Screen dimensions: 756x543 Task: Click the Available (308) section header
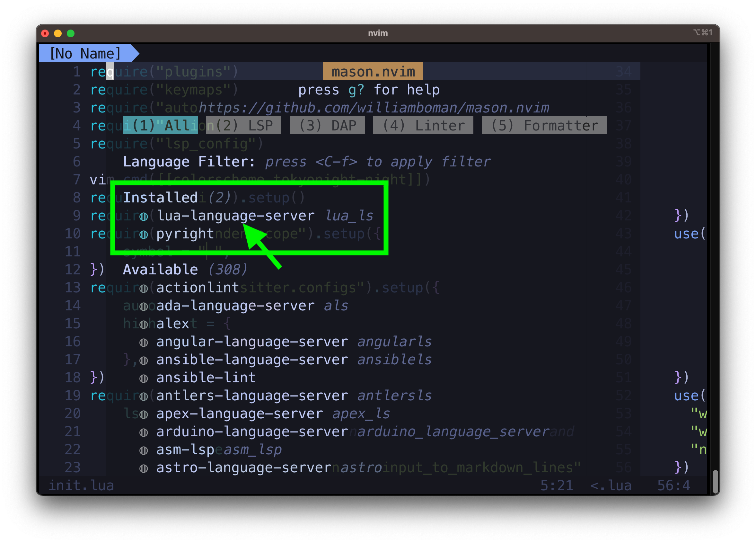185,270
